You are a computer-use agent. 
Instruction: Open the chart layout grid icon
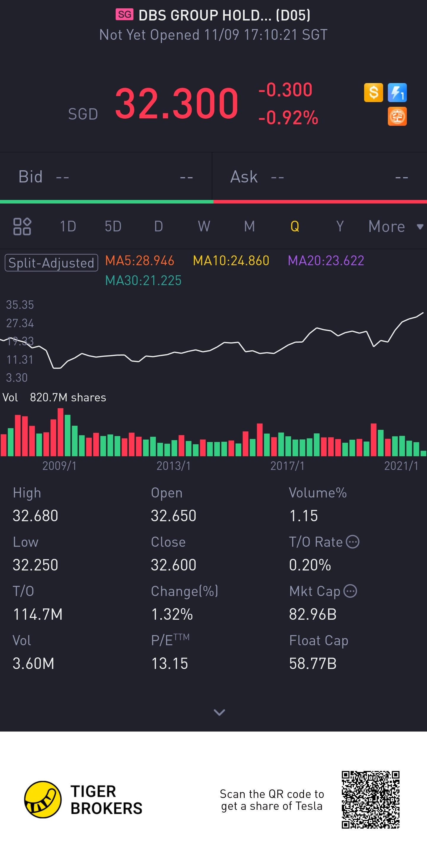(x=22, y=226)
